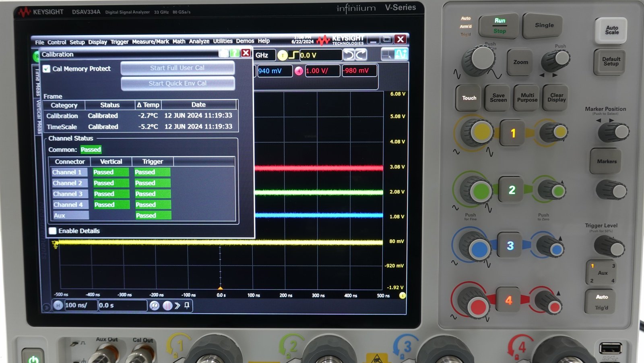Select the Aux connector row
The image size is (644, 363).
(x=70, y=216)
